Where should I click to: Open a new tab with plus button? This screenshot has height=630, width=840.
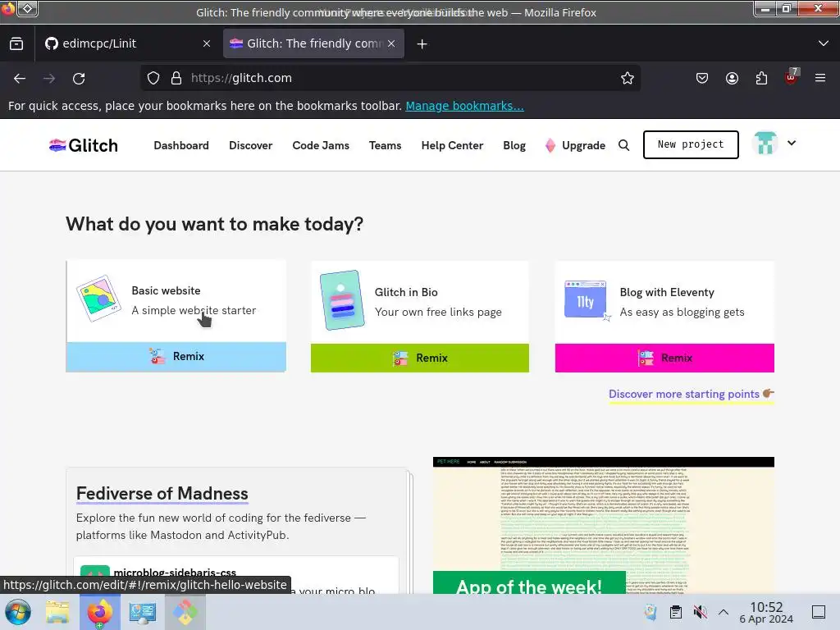[x=422, y=44]
